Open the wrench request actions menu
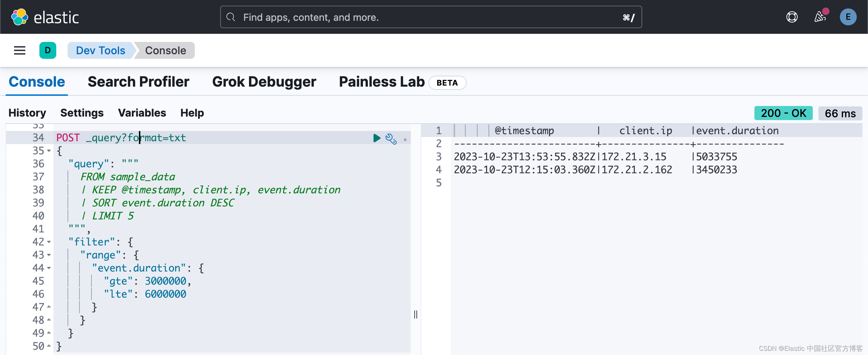This screenshot has width=868, height=355. (x=391, y=139)
